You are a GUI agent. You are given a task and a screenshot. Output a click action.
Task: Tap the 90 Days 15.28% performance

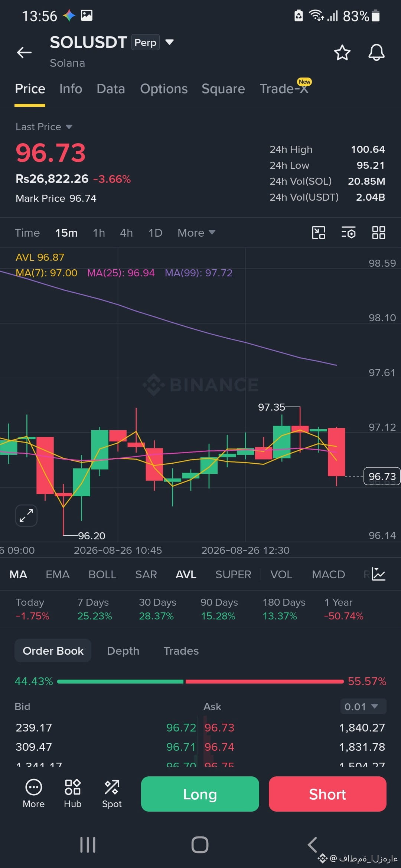219,609
